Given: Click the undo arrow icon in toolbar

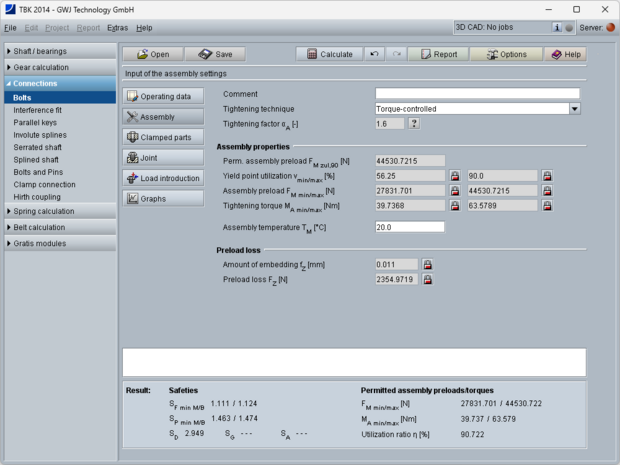Looking at the screenshot, I should pos(374,54).
